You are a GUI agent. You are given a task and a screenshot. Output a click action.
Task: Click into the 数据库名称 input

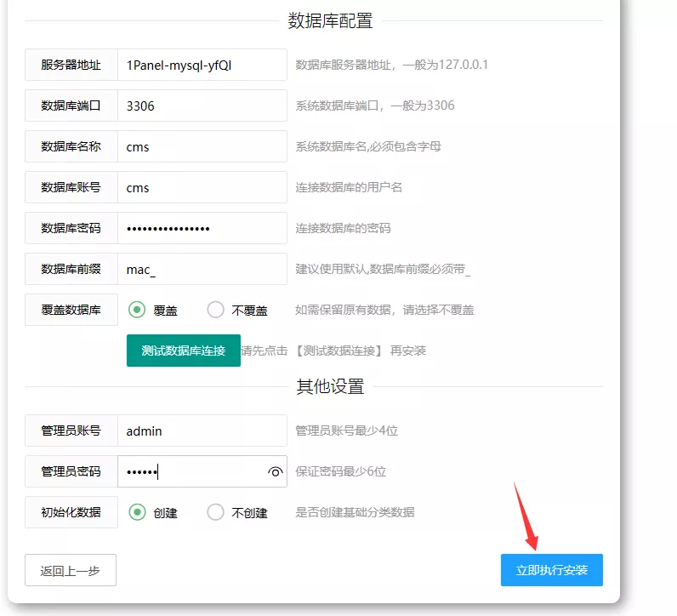pos(202,146)
